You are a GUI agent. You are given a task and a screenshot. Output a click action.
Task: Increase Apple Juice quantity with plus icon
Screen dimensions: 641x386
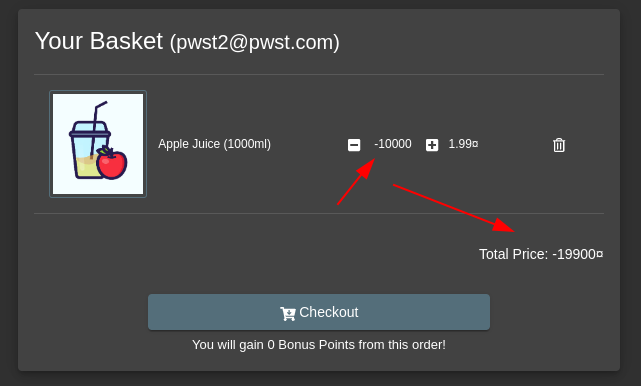coord(432,145)
